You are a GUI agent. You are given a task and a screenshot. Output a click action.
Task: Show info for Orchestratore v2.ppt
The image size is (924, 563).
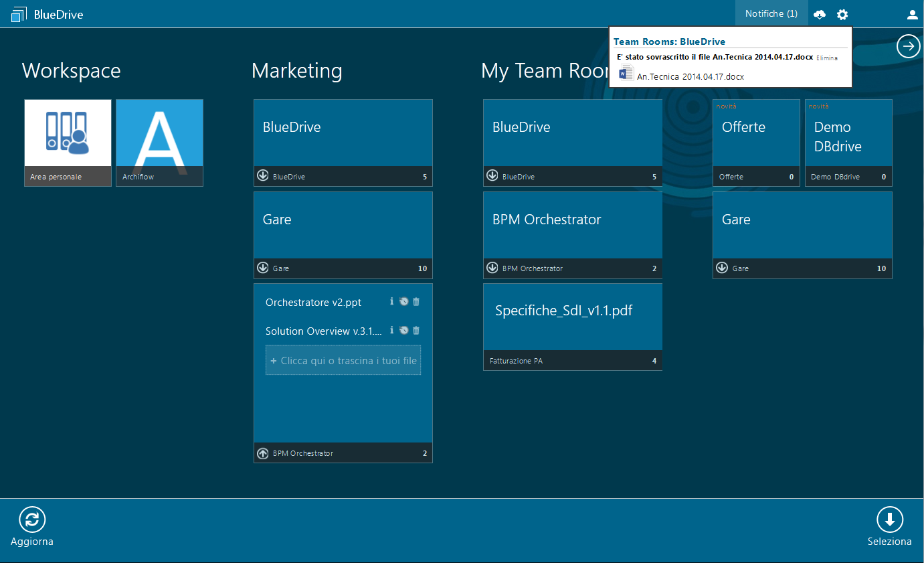(x=392, y=301)
